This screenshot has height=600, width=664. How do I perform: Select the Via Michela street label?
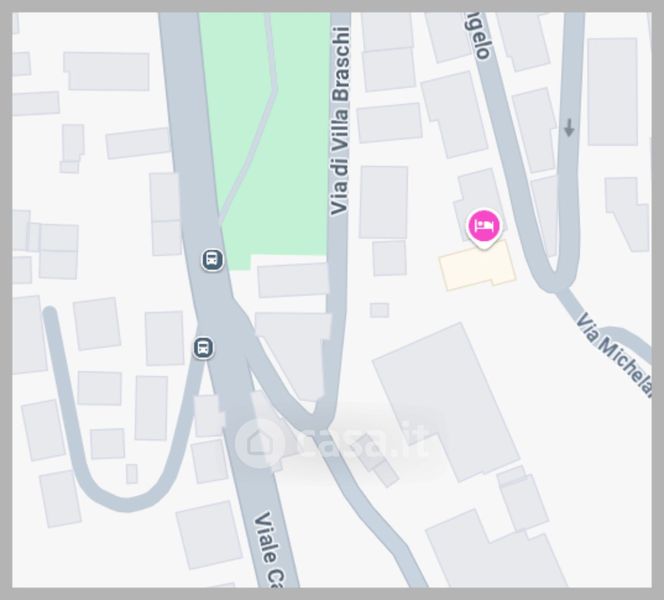[615, 355]
